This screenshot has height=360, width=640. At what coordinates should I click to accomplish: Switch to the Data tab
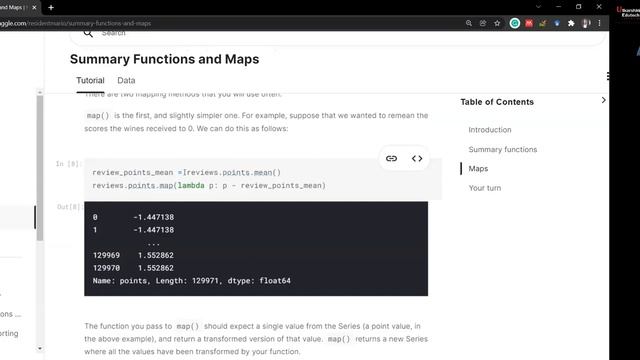pyautogui.click(x=126, y=80)
